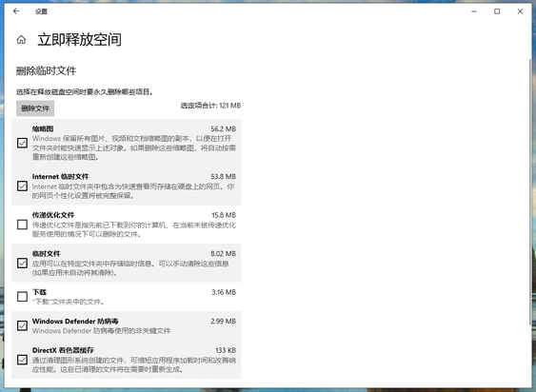The image size is (536, 392).
Task: Click the 删除文件 button
Action: click(x=35, y=108)
